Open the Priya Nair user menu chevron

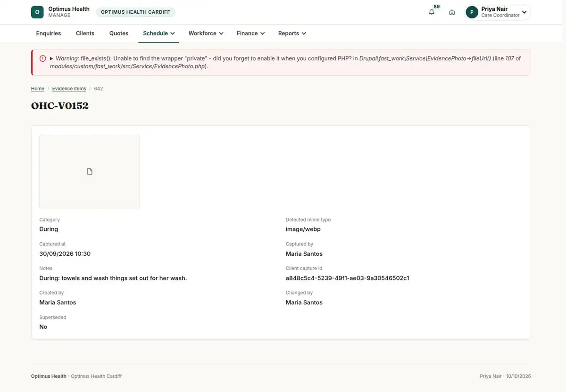click(524, 12)
